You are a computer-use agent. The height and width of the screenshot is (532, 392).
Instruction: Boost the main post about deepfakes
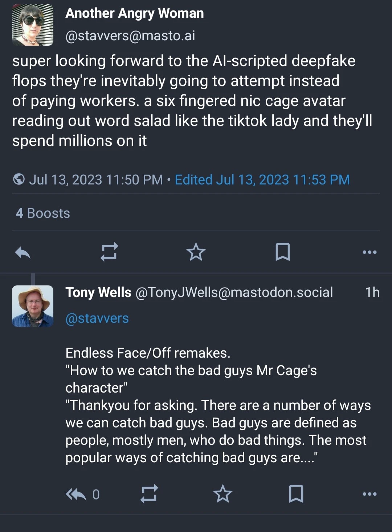pos(109,252)
